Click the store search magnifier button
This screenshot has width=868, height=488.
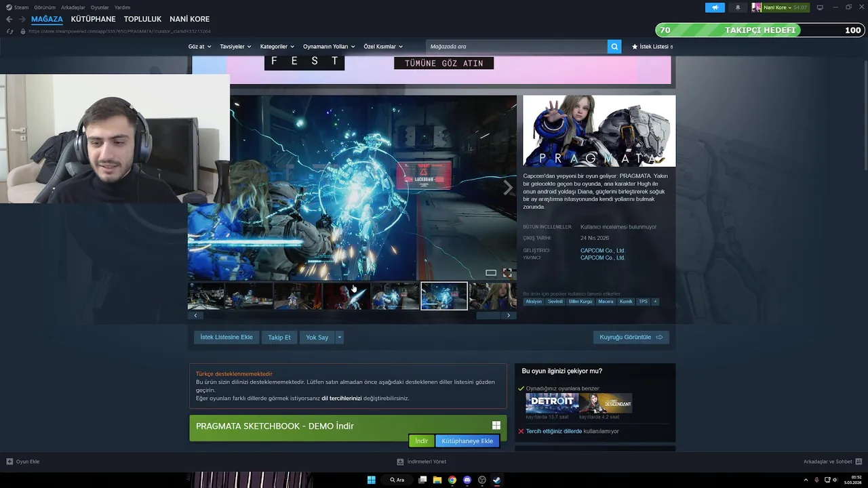[614, 47]
